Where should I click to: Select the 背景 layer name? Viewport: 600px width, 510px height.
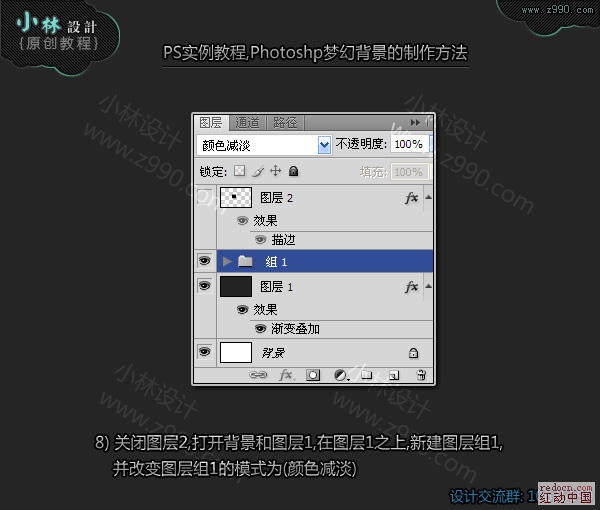(x=273, y=353)
